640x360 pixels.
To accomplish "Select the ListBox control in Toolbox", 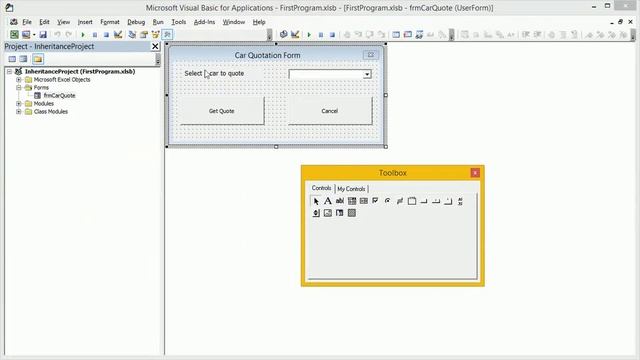I will pyautogui.click(x=364, y=201).
